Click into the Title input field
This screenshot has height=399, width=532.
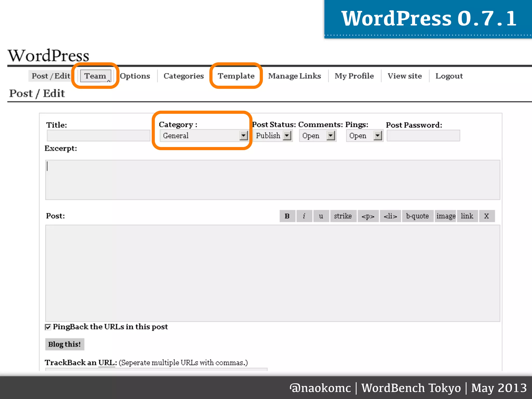pos(98,136)
